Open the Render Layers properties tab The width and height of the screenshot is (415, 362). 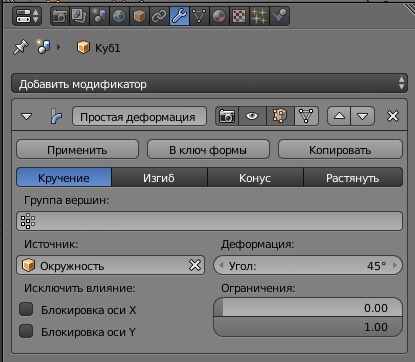(x=79, y=16)
